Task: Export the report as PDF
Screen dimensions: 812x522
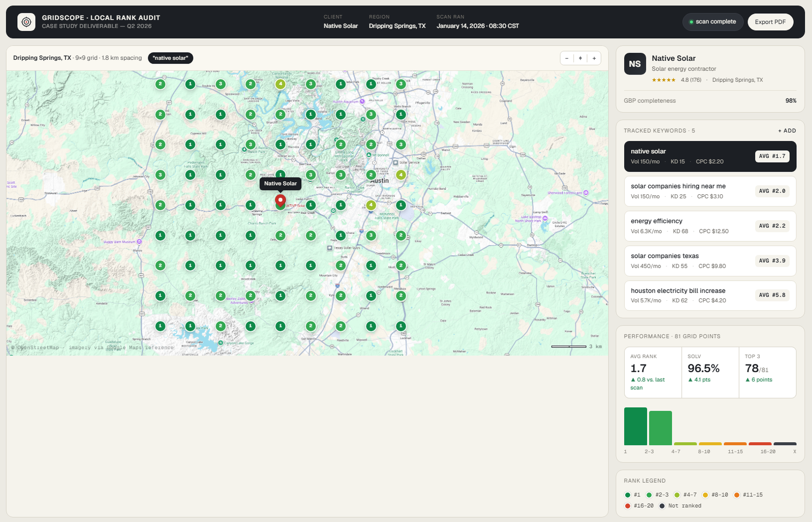Action: point(770,22)
